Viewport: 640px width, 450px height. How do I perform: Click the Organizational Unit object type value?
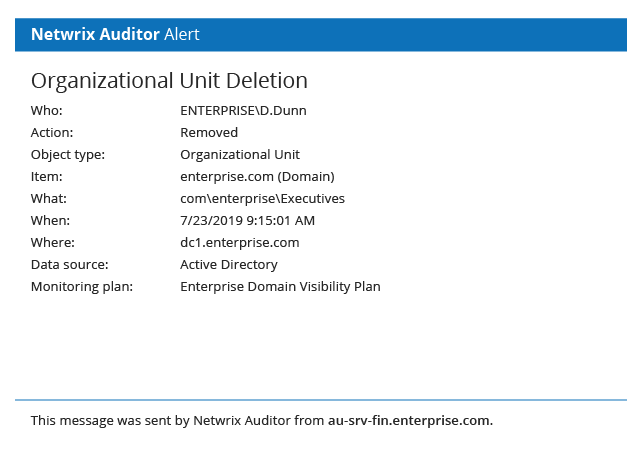(240, 154)
